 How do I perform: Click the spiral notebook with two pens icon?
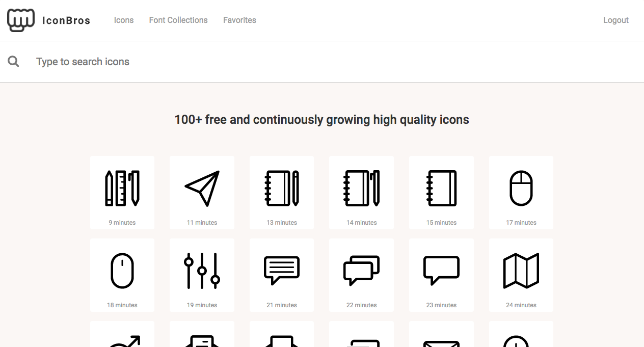(361, 188)
